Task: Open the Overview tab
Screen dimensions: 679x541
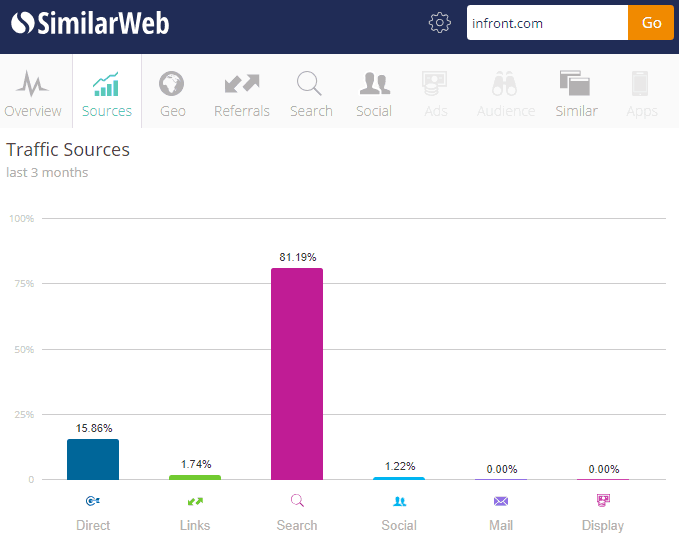Action: [x=33, y=92]
